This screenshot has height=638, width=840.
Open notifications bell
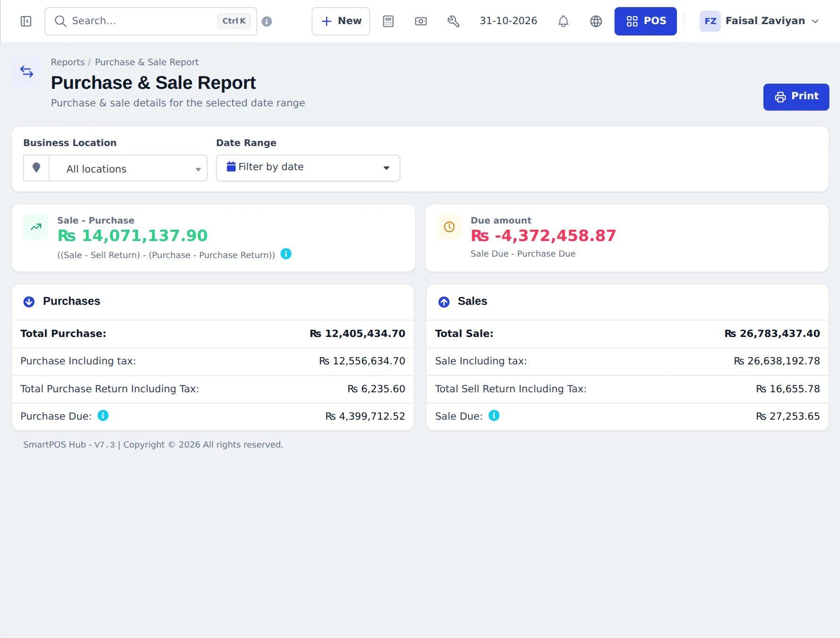point(563,21)
